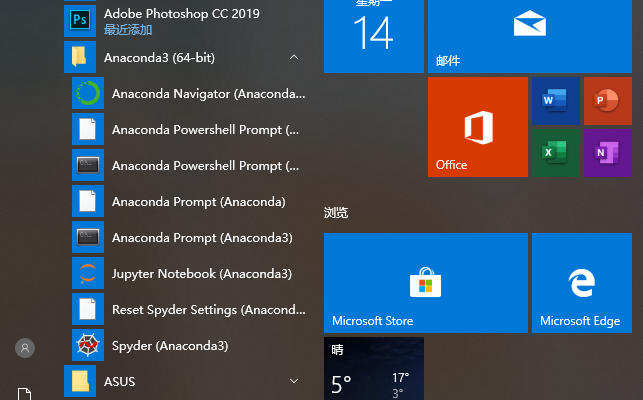Collapse the Anaconda3 (64-bit) folder
The image size is (643, 400).
(294, 58)
